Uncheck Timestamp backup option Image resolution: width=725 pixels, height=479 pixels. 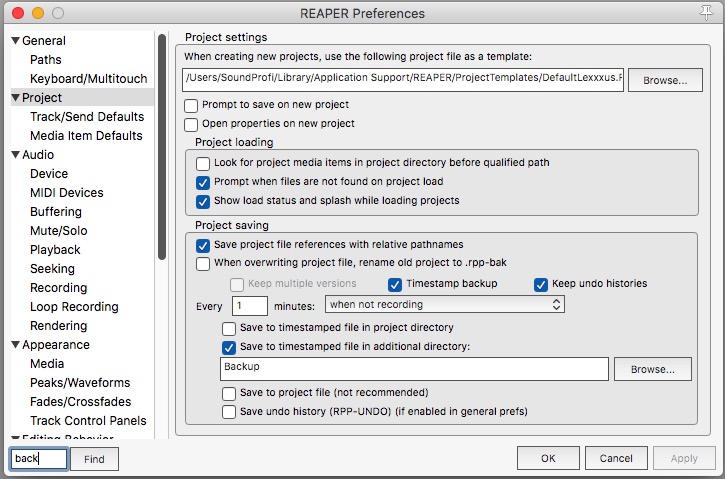click(395, 284)
